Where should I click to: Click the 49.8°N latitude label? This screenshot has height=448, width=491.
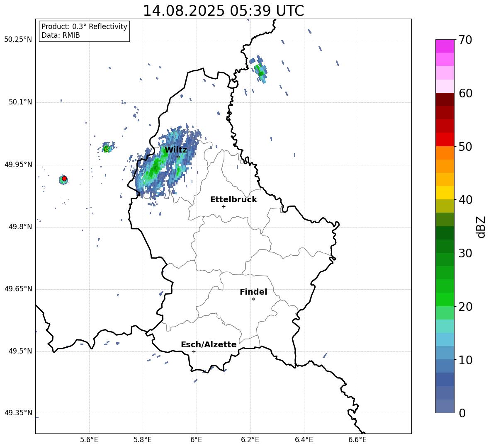coord(20,227)
